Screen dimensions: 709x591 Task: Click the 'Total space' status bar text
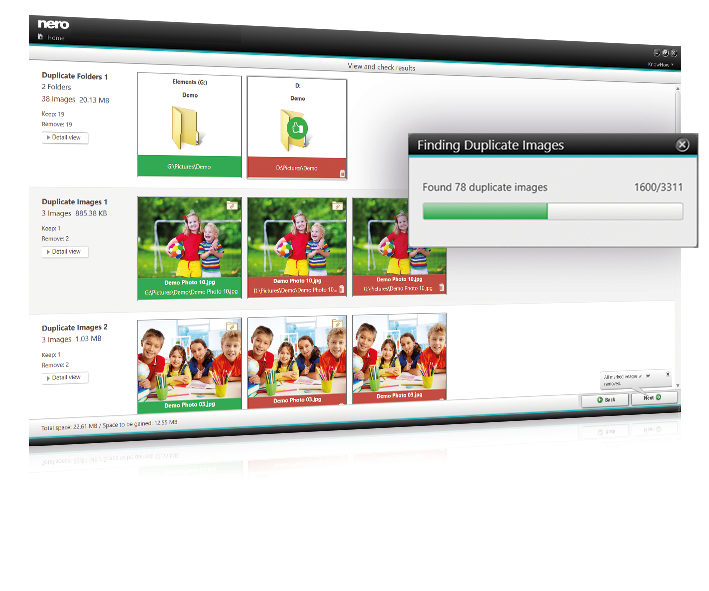[109, 425]
